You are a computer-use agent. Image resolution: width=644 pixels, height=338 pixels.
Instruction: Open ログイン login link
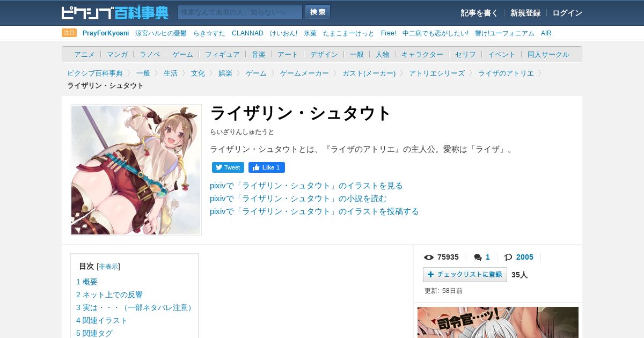point(567,13)
